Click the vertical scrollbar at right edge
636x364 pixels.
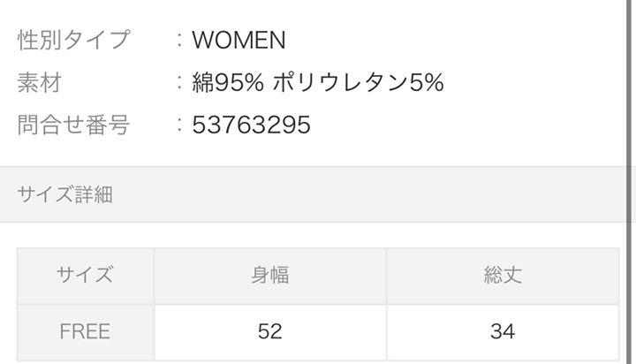point(631,182)
